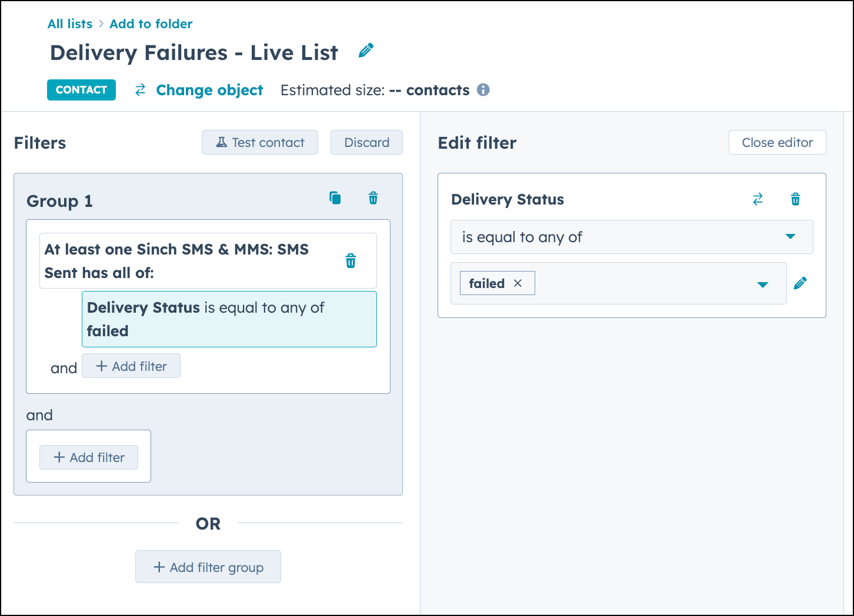Delete Group 1 with its trash icon

coord(373,197)
